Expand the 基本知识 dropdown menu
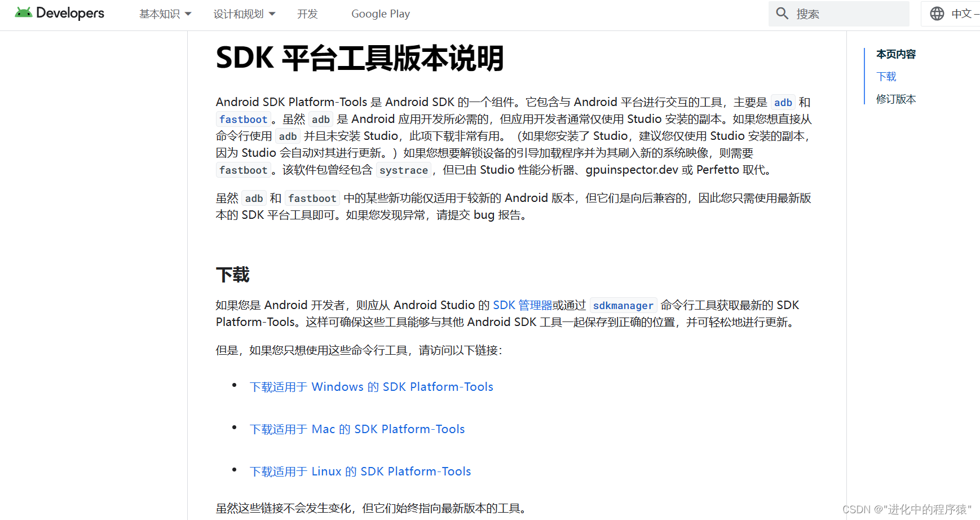Screen dimensions: 980x520 coord(165,14)
